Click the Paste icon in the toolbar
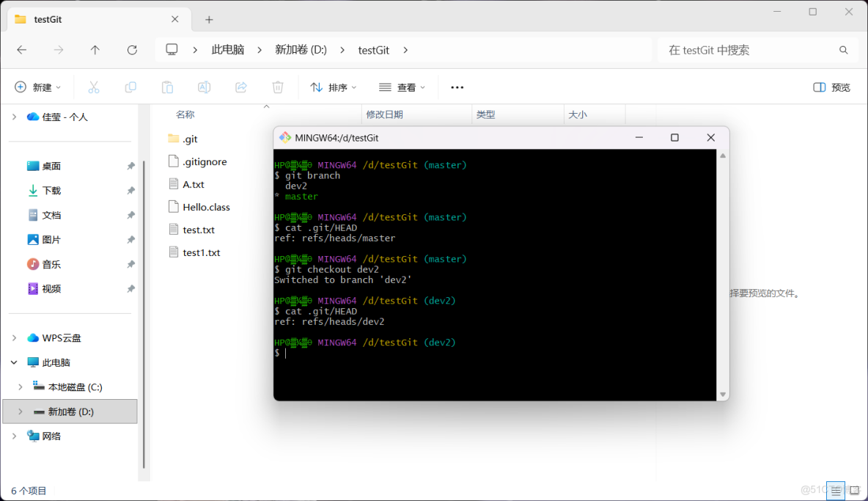This screenshot has width=868, height=501. [x=167, y=87]
